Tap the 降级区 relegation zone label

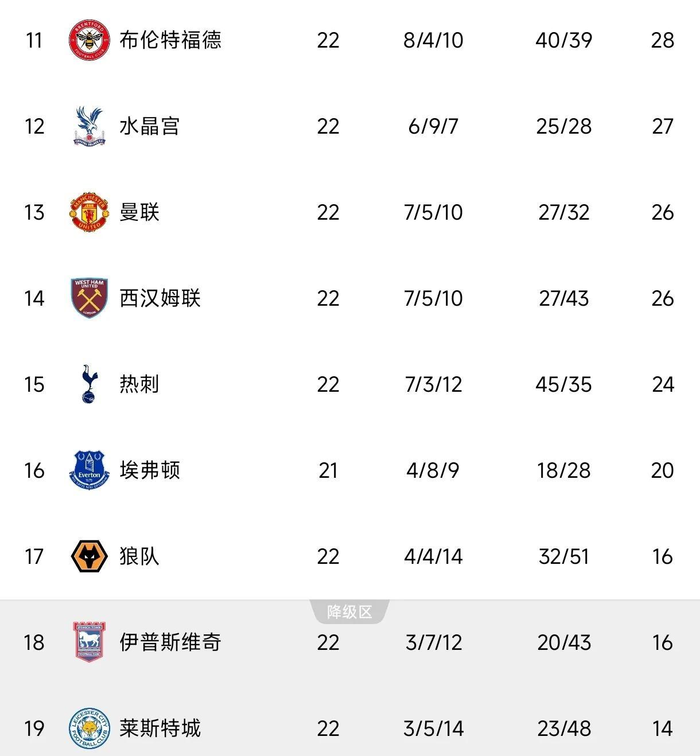point(349,612)
